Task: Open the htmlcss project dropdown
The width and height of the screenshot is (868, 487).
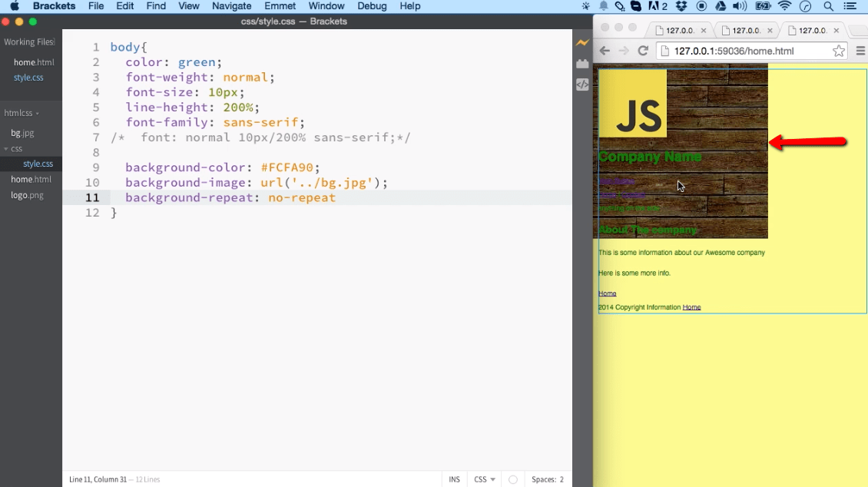Action: point(21,113)
